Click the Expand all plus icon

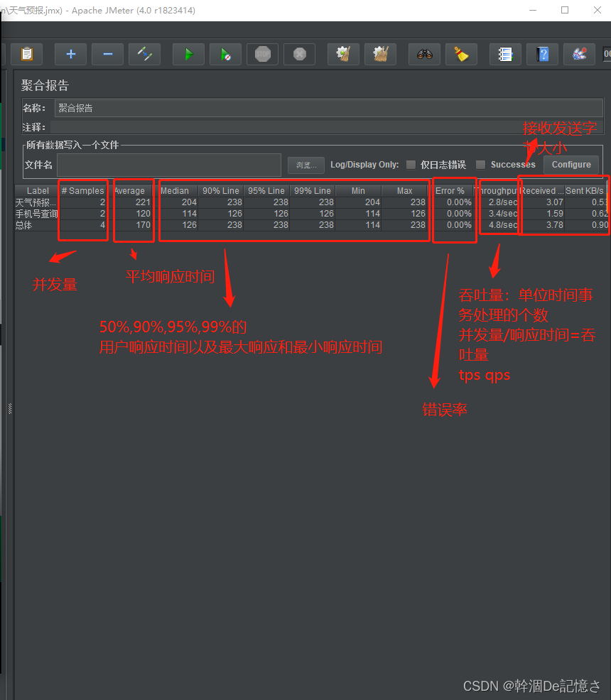[x=70, y=55]
